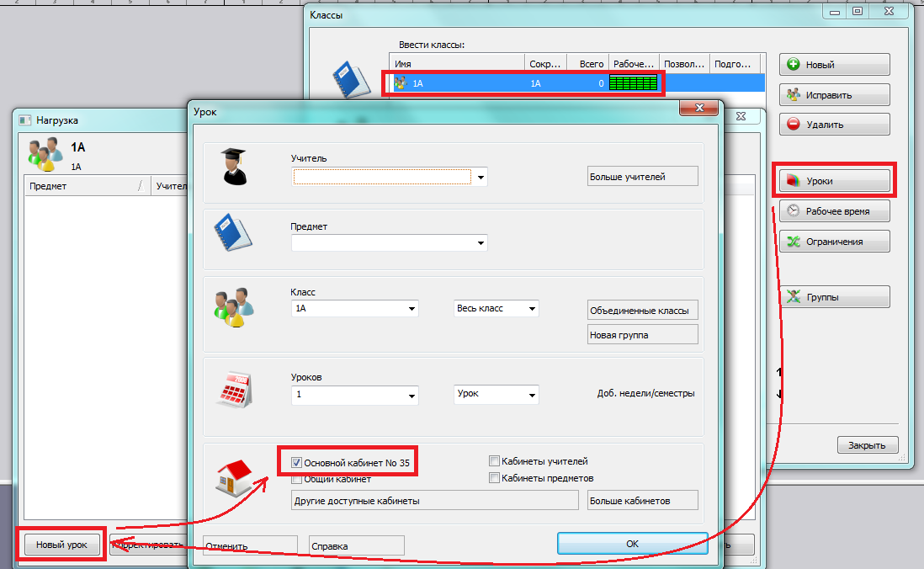Expand the Весь класс group dropdown
Screen dimensions: 924x569
(532, 309)
